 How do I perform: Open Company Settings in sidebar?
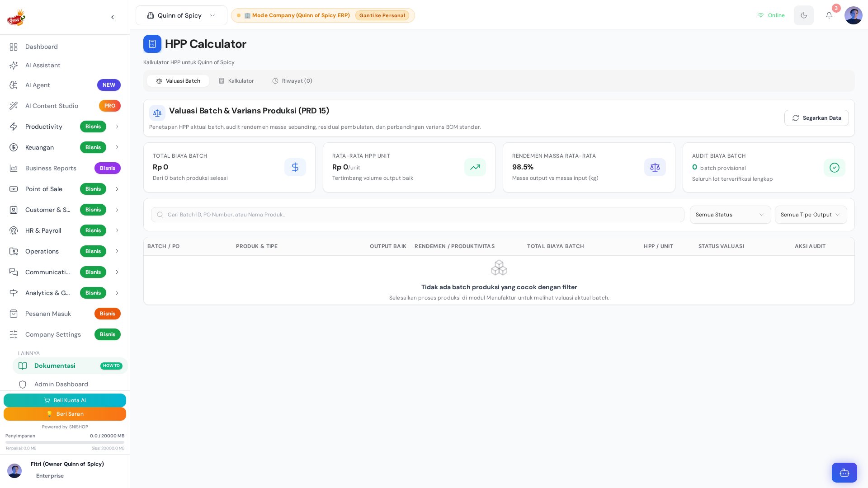pos(65,334)
